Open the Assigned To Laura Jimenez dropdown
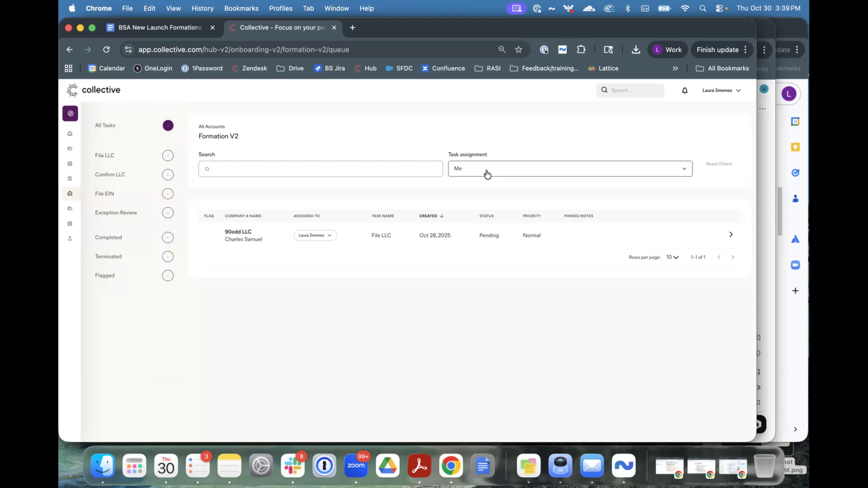868x488 pixels. (315, 235)
